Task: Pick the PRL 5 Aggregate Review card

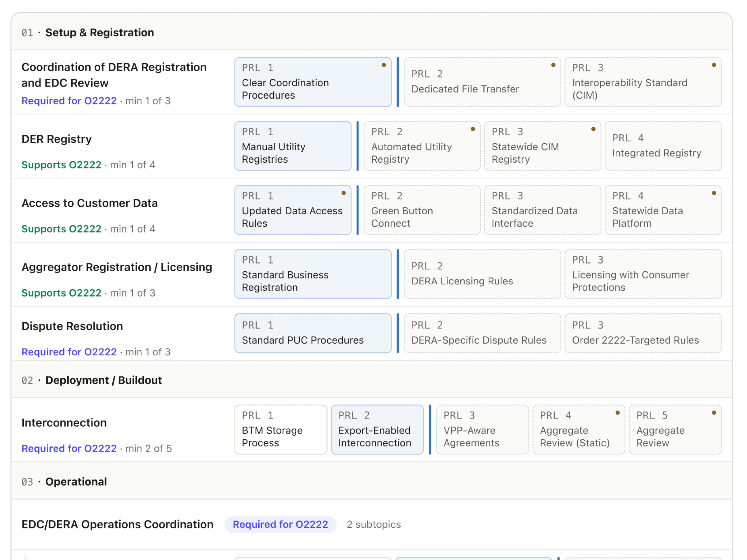Action: point(675,430)
